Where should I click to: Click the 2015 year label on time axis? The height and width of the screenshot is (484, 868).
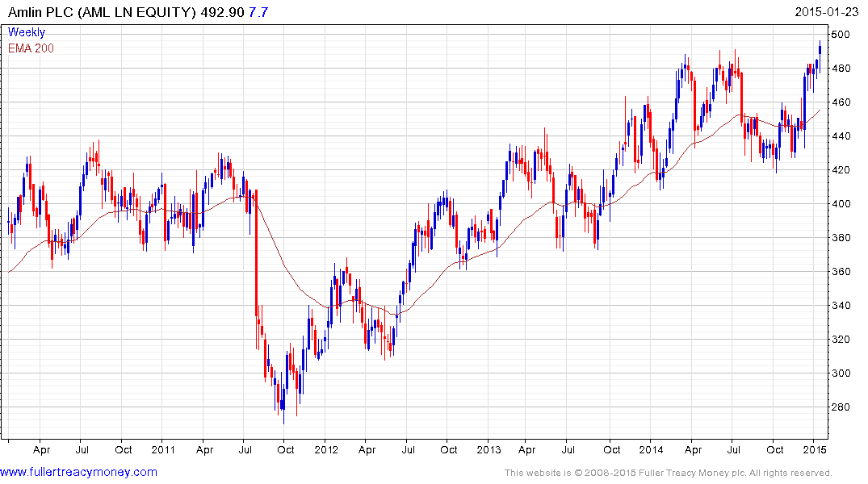[x=815, y=449]
